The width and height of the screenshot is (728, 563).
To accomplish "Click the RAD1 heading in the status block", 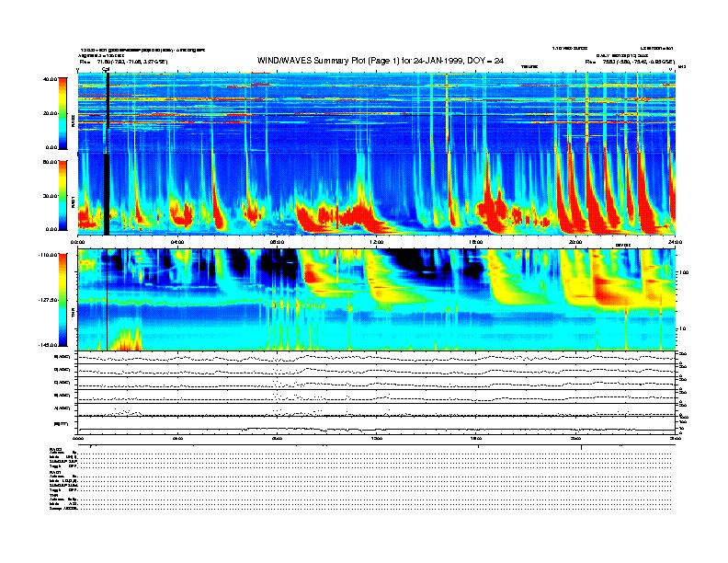I will 55,472.
